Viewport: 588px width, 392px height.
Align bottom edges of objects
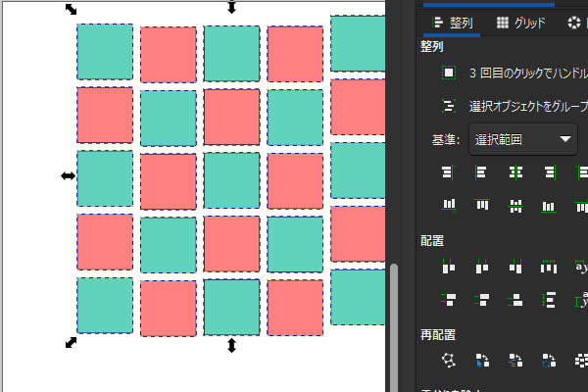click(x=549, y=206)
